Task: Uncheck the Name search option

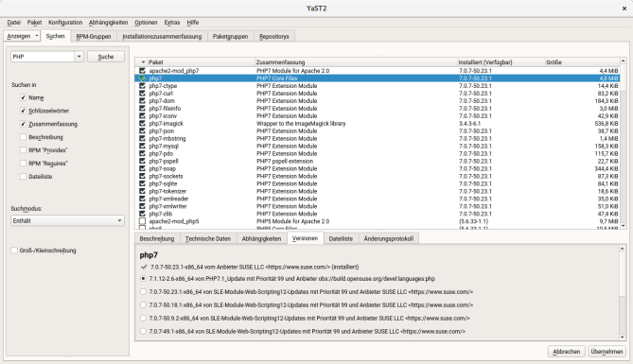Action: [x=23, y=97]
